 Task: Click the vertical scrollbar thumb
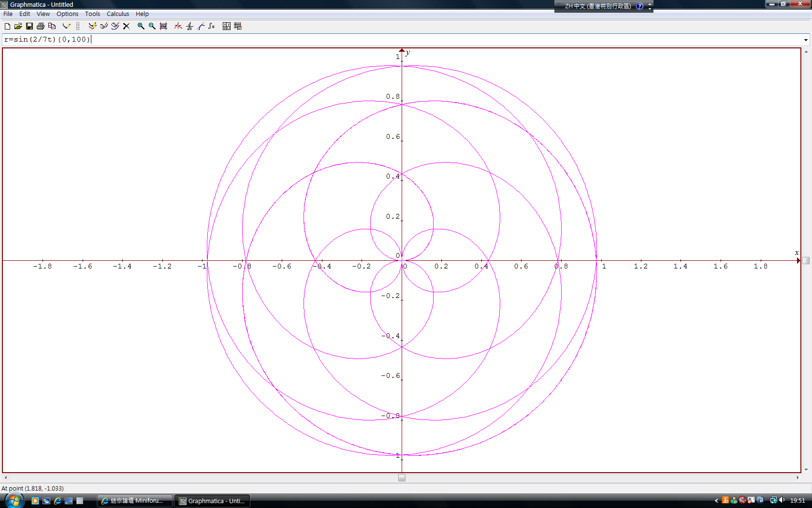[x=806, y=260]
